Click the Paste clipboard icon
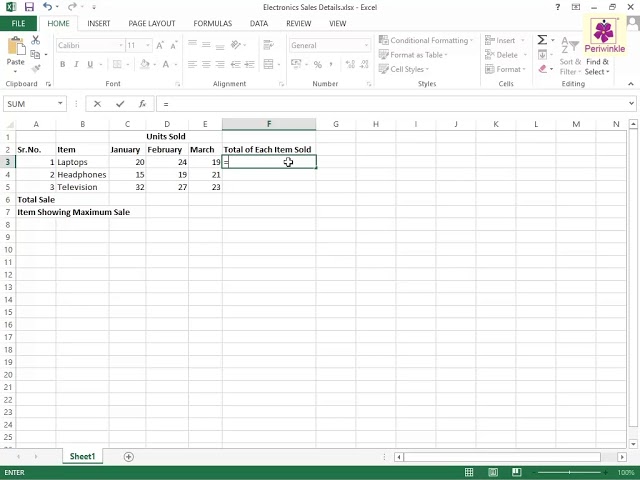This screenshot has height=480, width=640. 16,46
